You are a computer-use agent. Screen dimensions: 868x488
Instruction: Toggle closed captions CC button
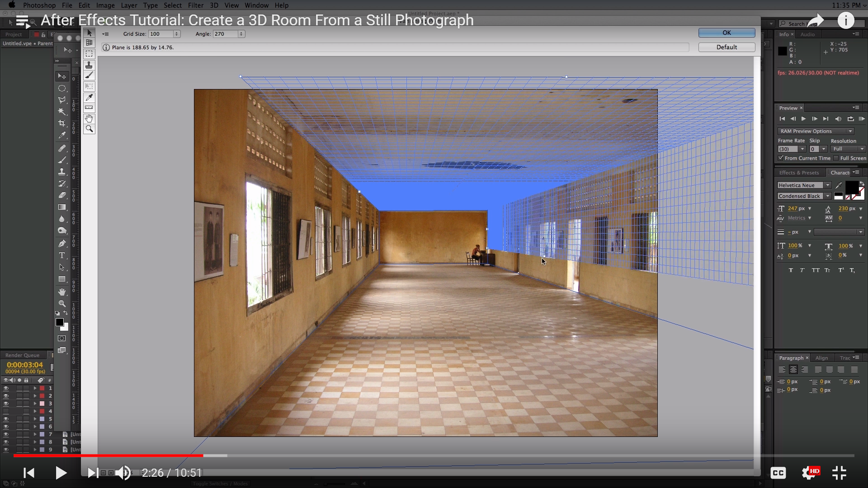coord(778,473)
